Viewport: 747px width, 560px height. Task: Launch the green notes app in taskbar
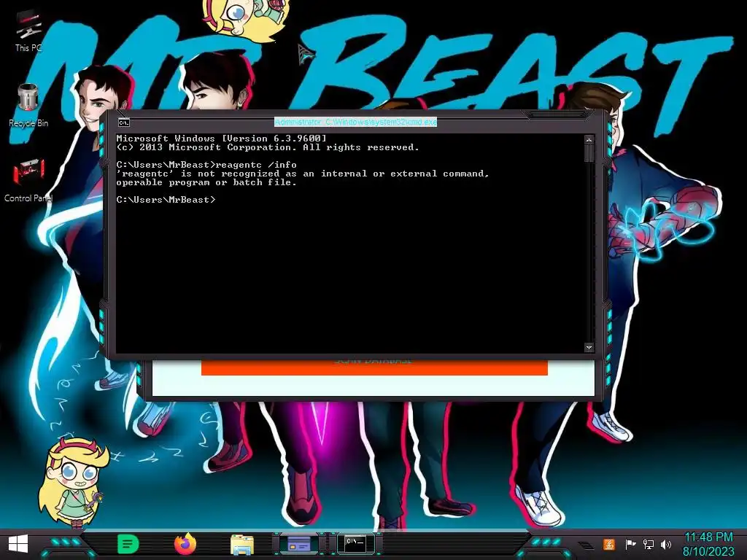click(128, 544)
